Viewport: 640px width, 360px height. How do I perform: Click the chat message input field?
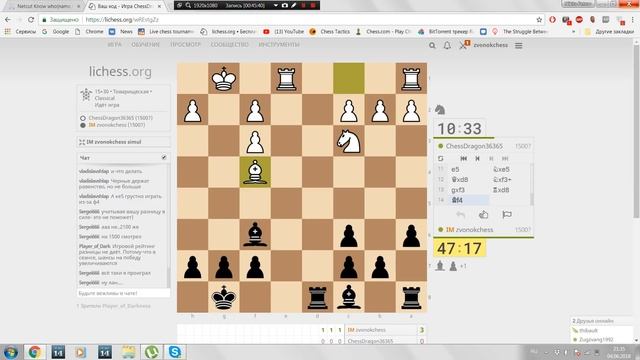[x=123, y=293]
